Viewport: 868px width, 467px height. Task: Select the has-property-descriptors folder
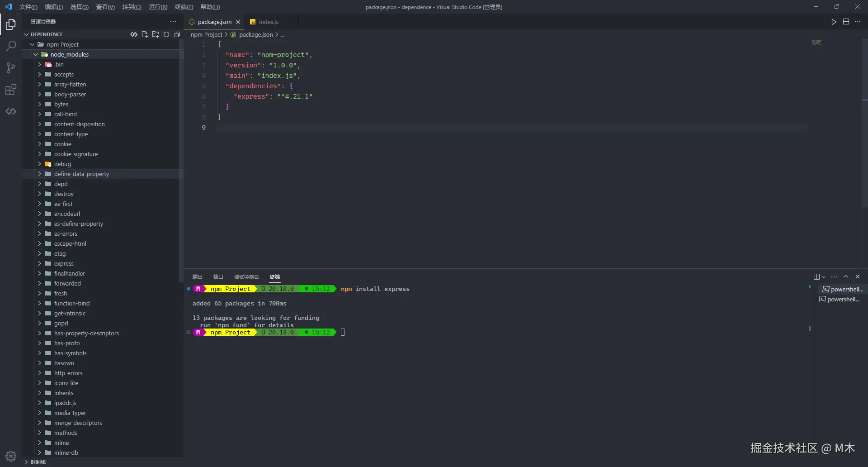click(x=103, y=333)
